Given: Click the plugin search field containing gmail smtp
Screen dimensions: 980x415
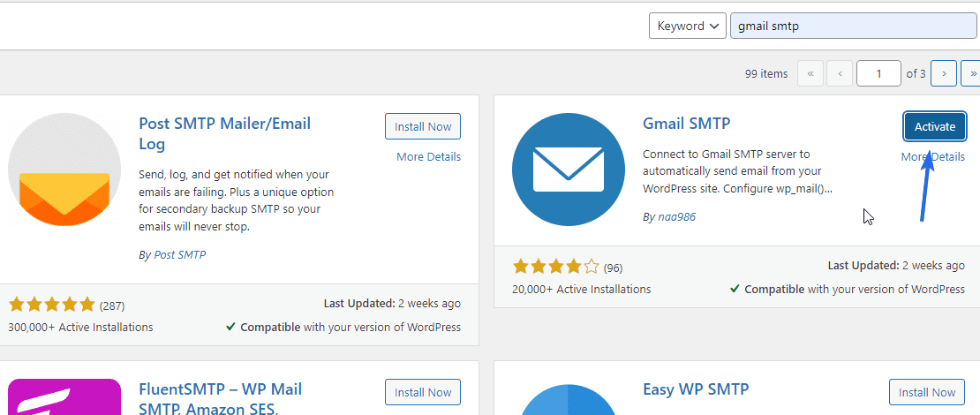Looking at the screenshot, I should coord(855,26).
